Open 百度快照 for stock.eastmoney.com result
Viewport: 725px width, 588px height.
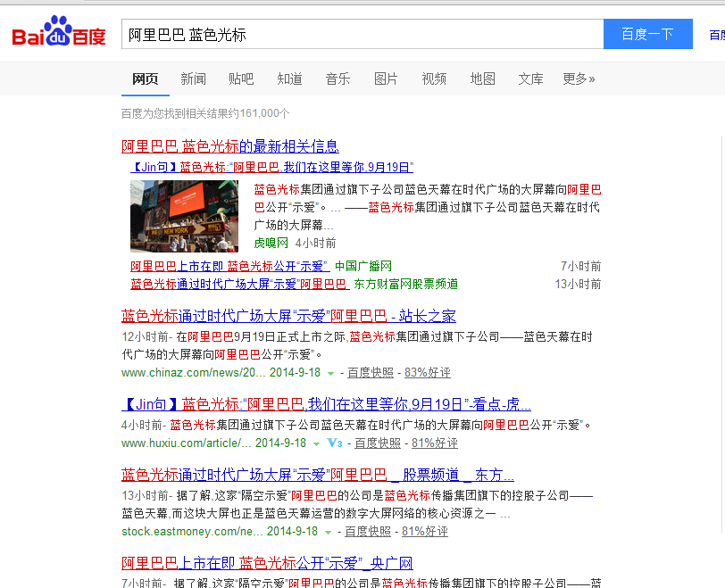[x=368, y=531]
